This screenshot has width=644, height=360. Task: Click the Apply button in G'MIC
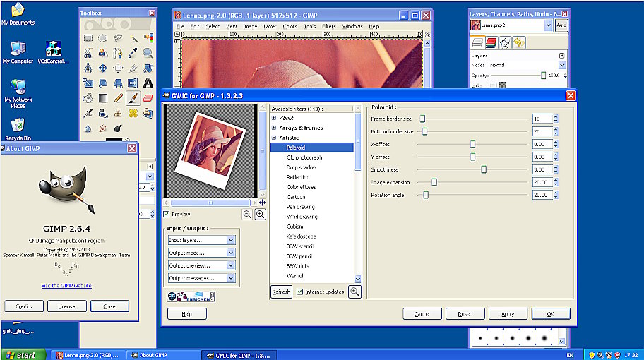pyautogui.click(x=508, y=314)
